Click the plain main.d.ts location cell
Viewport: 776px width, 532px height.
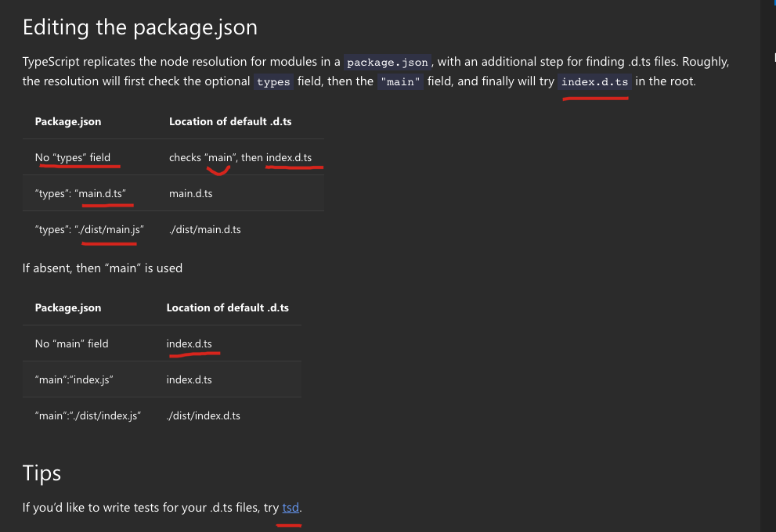pos(191,193)
